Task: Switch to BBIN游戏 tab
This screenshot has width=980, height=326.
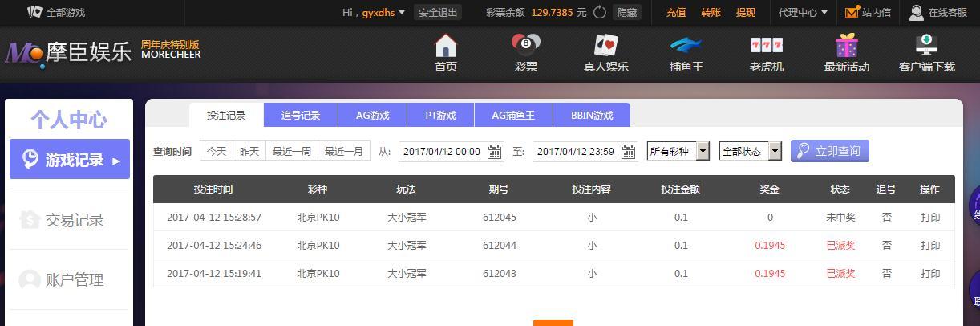Action: [592, 115]
